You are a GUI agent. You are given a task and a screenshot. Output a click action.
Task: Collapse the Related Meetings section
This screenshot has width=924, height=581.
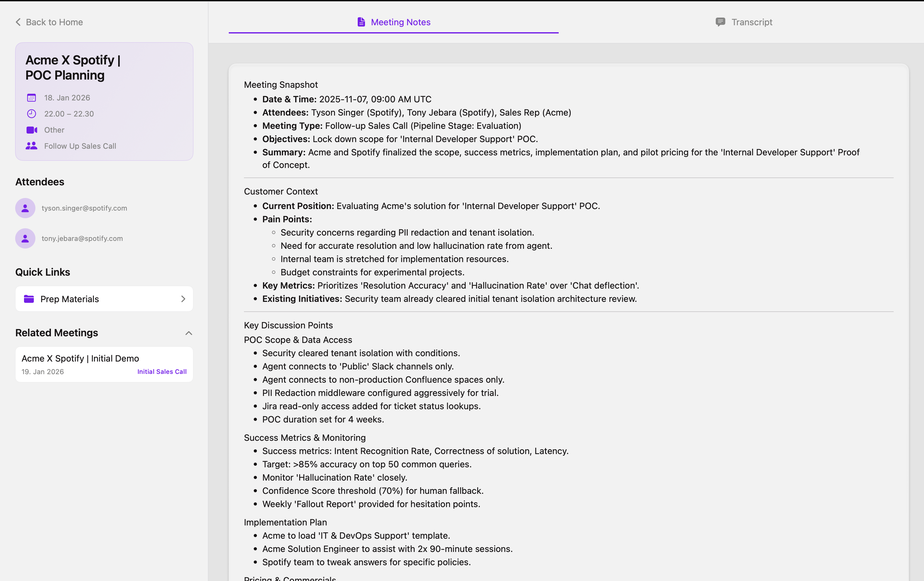[x=188, y=333]
